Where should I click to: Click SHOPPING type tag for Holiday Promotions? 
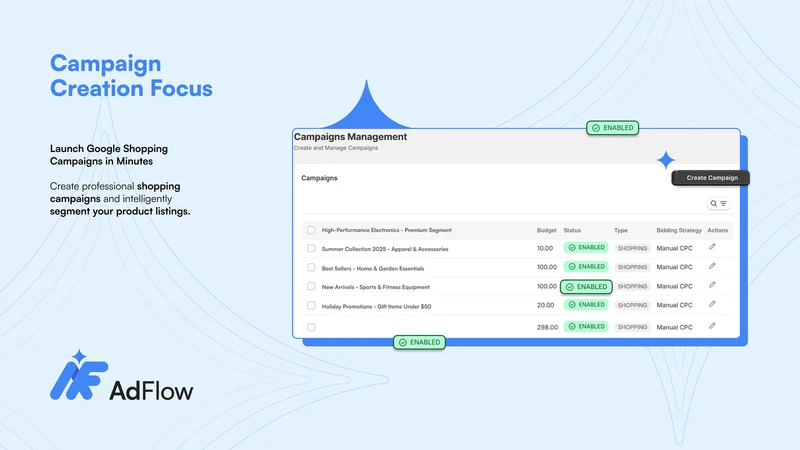point(632,305)
